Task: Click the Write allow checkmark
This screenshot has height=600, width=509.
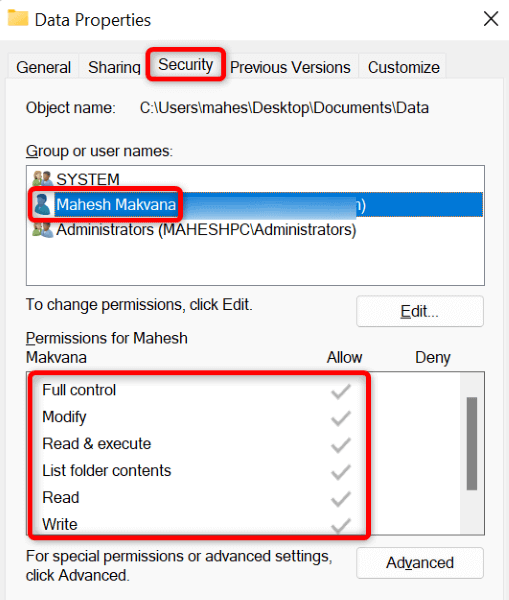Action: (x=341, y=525)
